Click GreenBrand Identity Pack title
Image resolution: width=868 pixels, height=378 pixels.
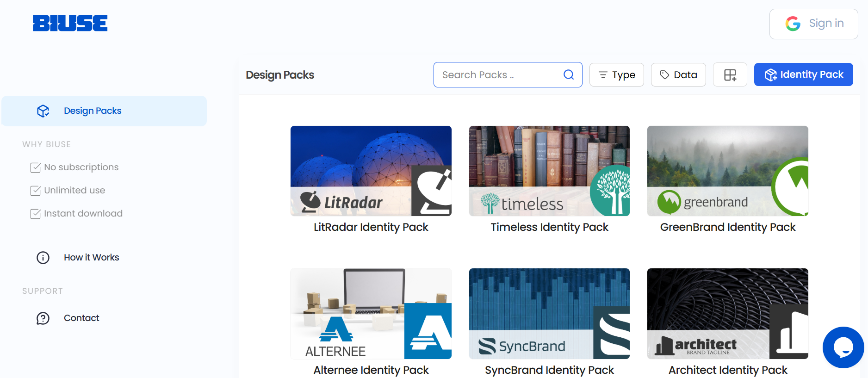pos(727,227)
